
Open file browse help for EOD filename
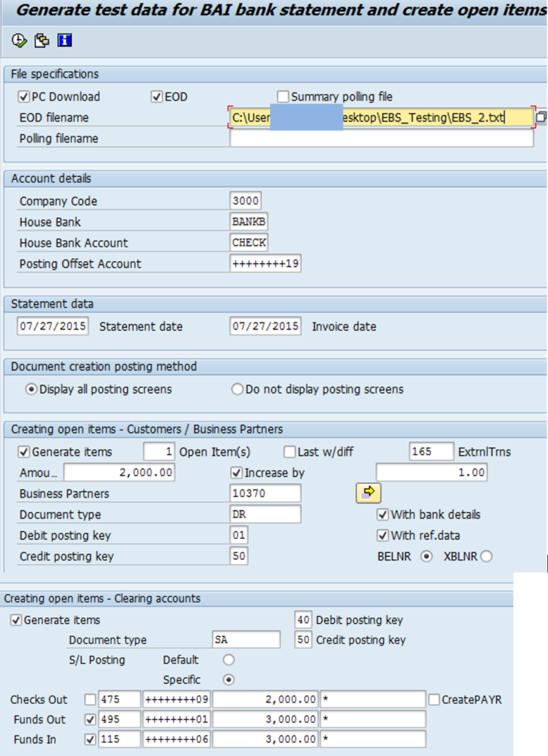pos(541,117)
